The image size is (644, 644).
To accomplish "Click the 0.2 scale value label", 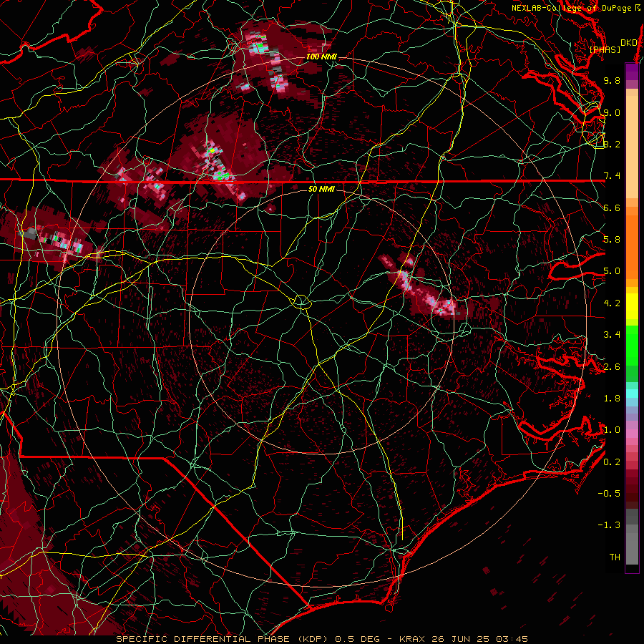I will pos(612,462).
